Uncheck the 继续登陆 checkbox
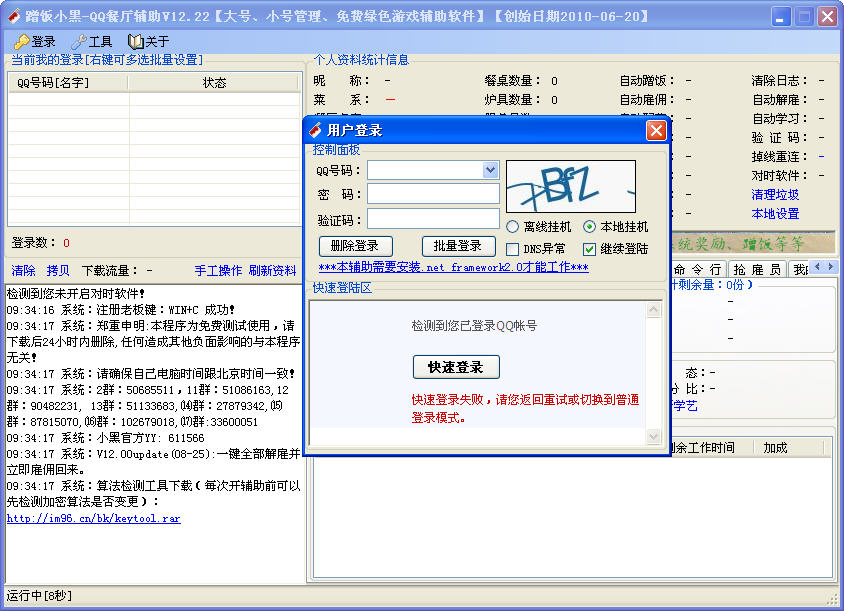The height and width of the screenshot is (611, 844). (x=590, y=249)
